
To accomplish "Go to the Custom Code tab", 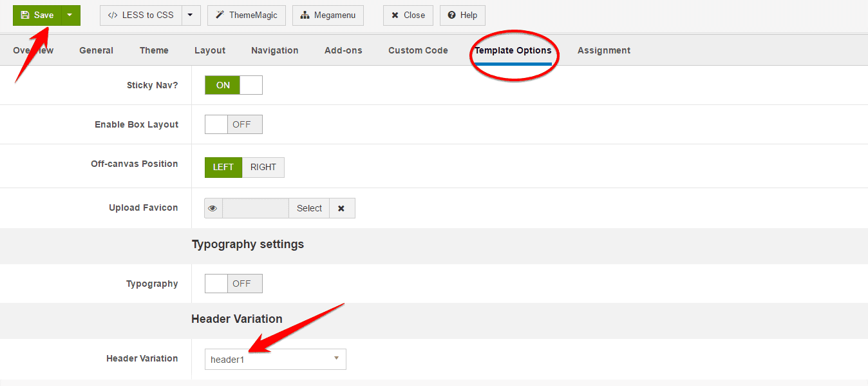I will tap(418, 50).
